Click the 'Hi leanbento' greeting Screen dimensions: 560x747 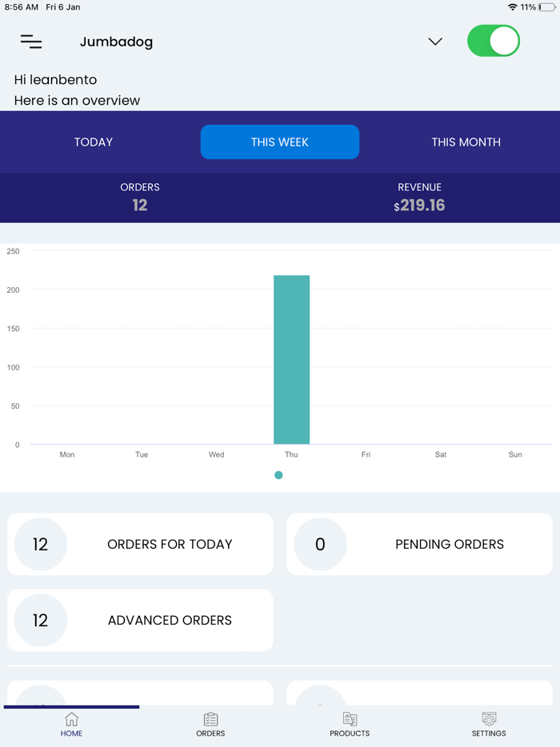tap(55, 79)
